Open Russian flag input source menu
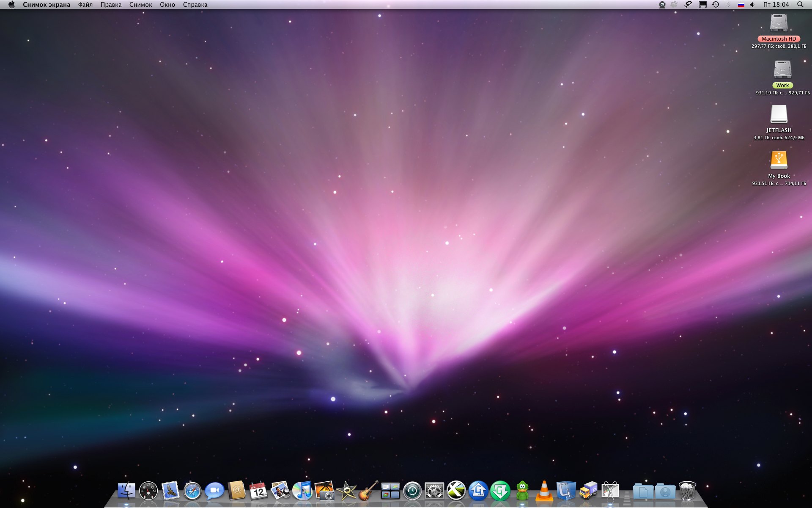812x508 pixels. pyautogui.click(x=741, y=5)
